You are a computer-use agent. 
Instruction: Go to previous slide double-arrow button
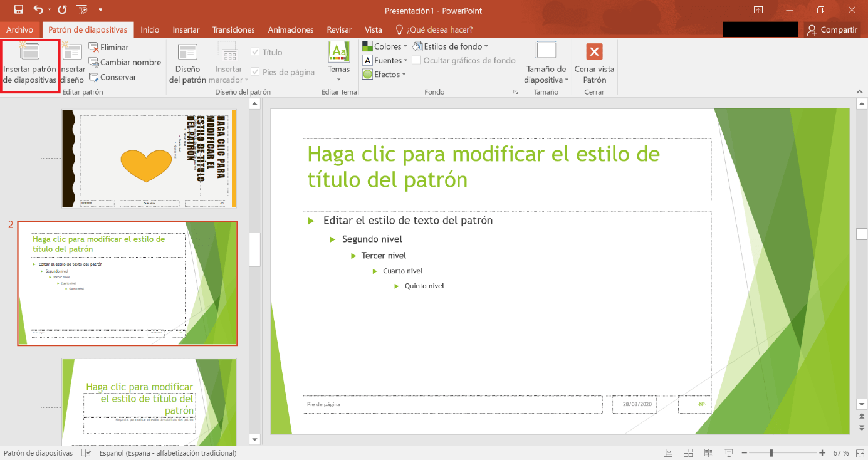click(x=862, y=417)
